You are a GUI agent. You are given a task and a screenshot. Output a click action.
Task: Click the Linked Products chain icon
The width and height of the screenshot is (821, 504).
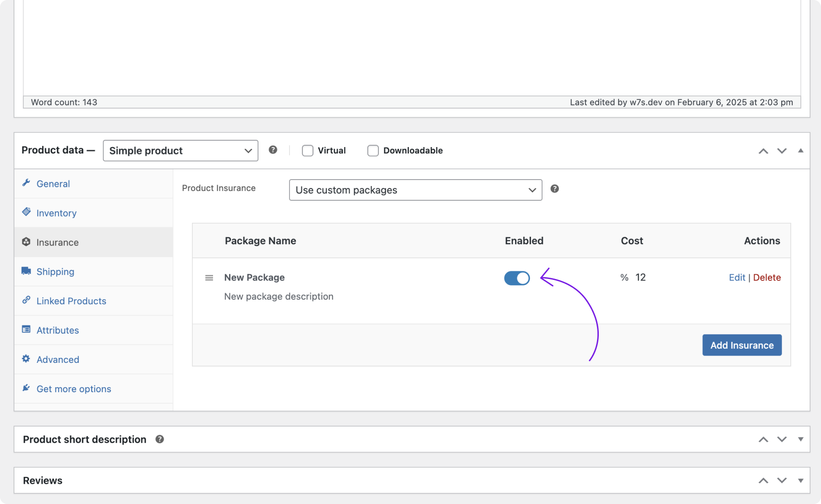(x=27, y=301)
